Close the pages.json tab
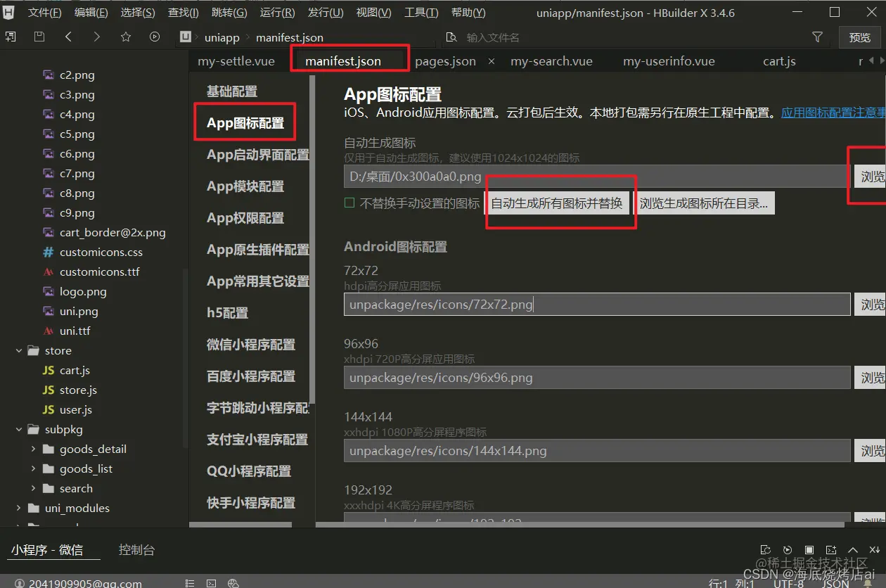The height and width of the screenshot is (588, 886). click(x=492, y=61)
